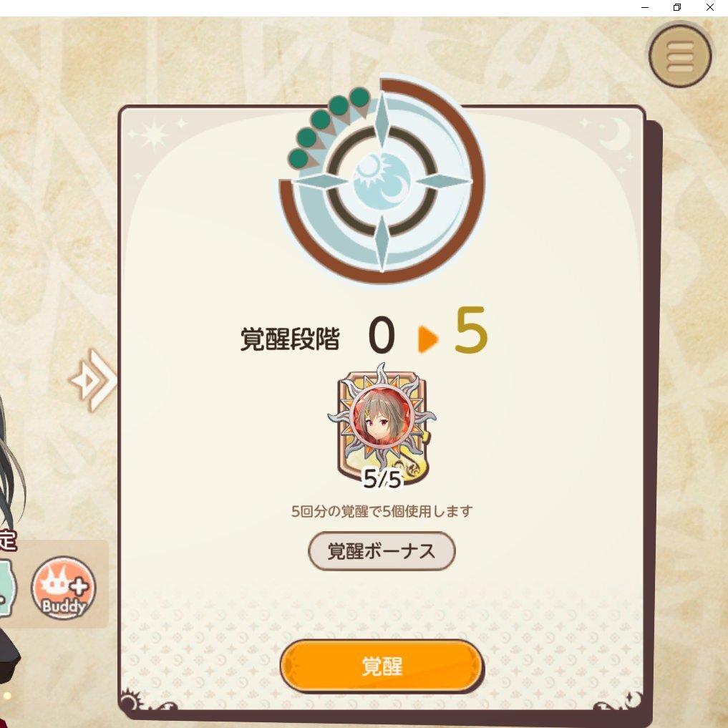Click the Buddy add icon

click(x=64, y=587)
